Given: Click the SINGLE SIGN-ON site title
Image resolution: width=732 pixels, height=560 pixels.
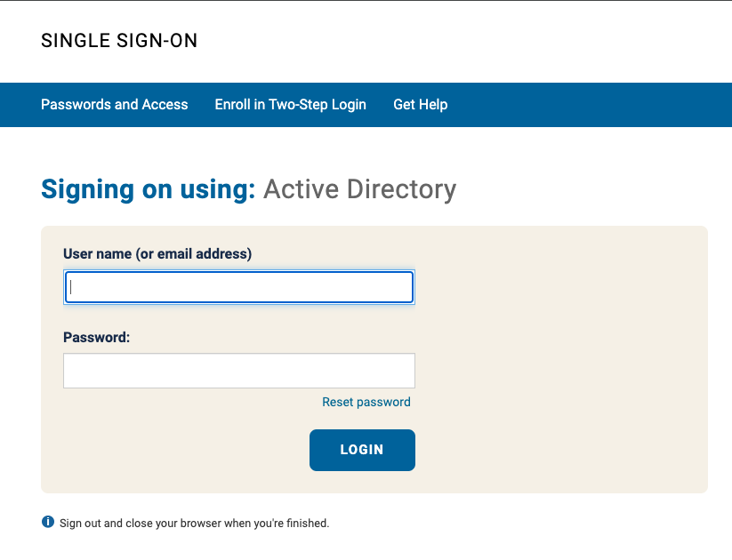Looking at the screenshot, I should tap(119, 41).
